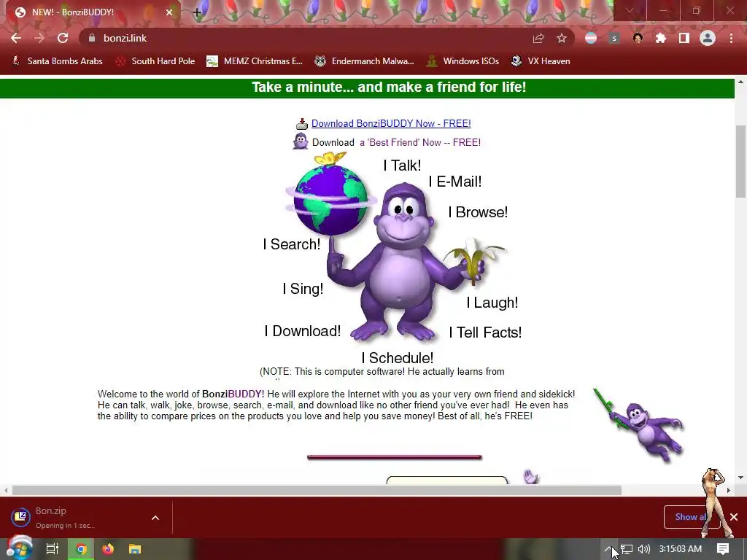
Task: Bookmark this page with the star icon
Action: (562, 38)
